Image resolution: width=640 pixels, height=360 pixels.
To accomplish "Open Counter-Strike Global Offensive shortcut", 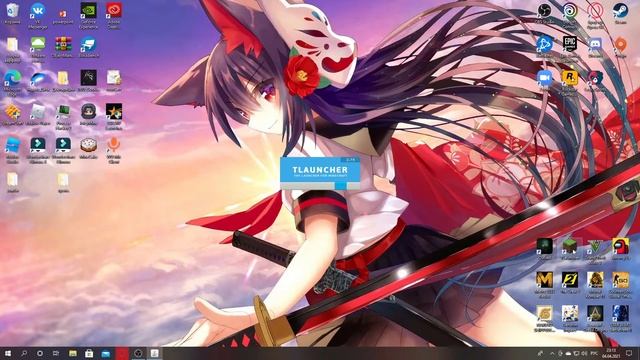I will [x=620, y=280].
